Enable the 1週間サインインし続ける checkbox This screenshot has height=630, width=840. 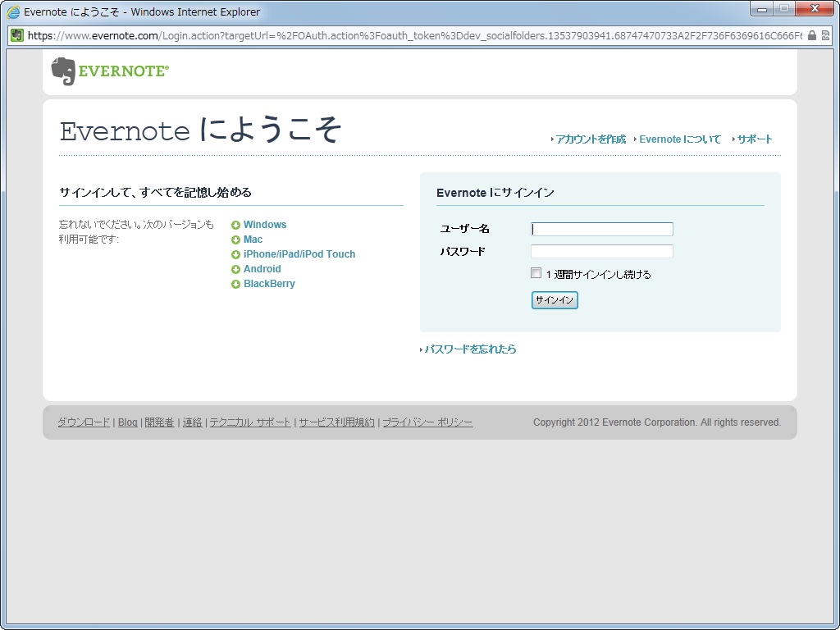point(536,272)
